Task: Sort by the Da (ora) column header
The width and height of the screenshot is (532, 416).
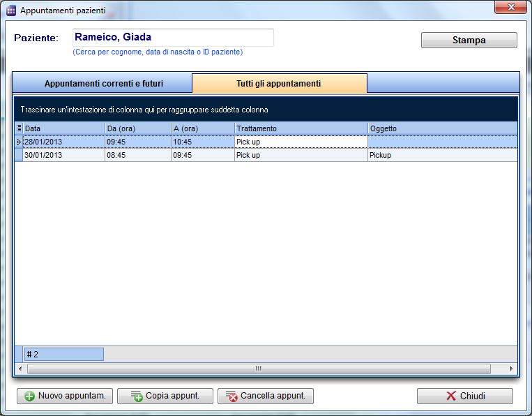Action: pyautogui.click(x=138, y=128)
